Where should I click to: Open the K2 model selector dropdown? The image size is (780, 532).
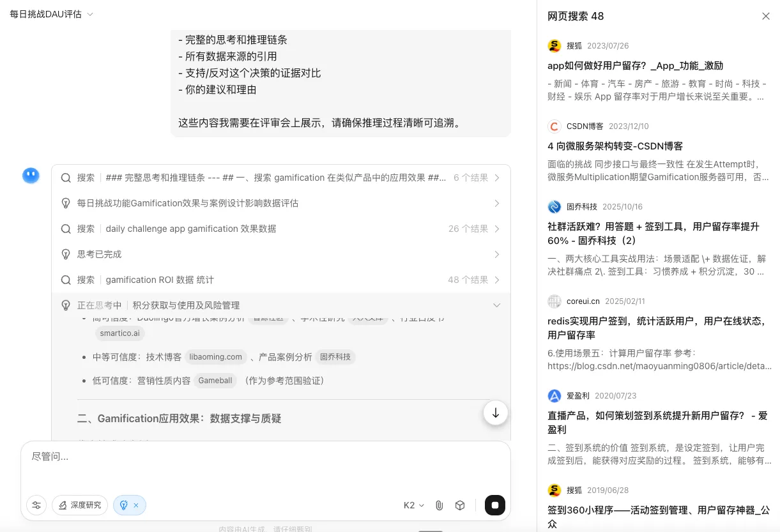pos(414,505)
